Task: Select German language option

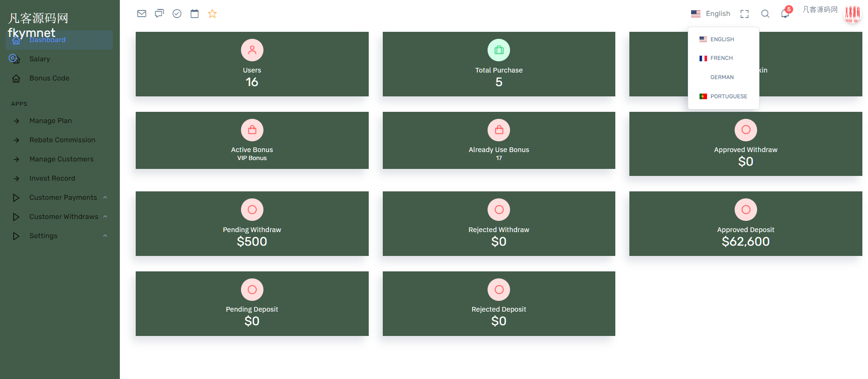Action: click(722, 77)
